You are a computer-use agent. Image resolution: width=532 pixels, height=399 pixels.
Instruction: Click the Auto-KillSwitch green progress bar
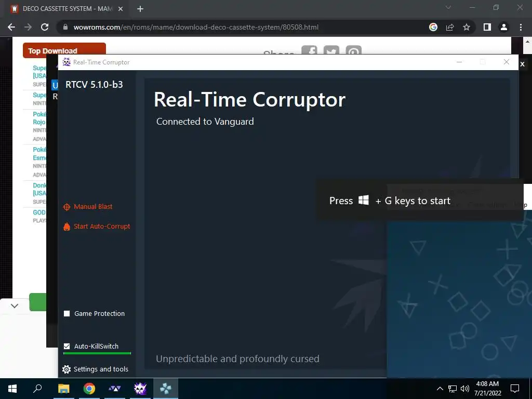click(x=97, y=353)
